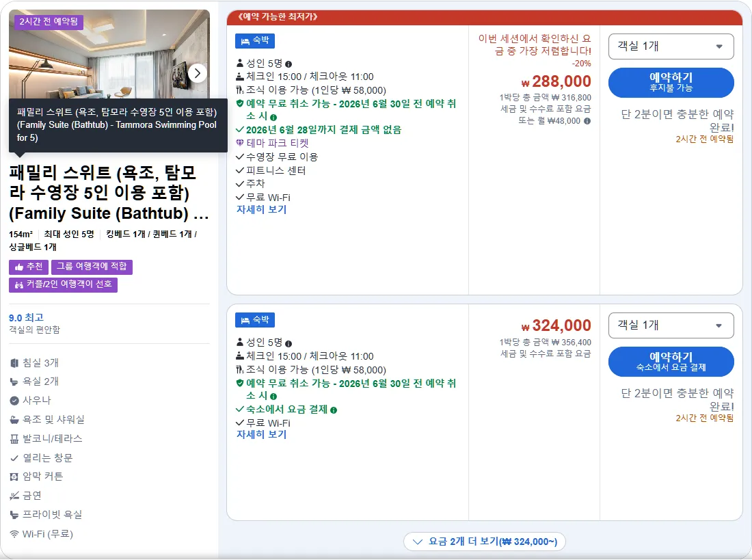Show the next room photo with the arrow
This screenshot has height=560, width=752.
click(x=197, y=73)
